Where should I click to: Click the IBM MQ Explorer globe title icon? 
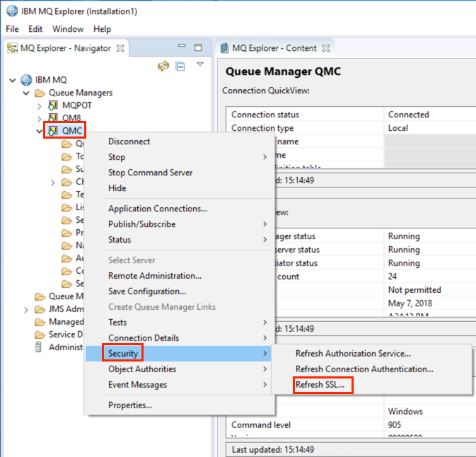click(x=12, y=11)
